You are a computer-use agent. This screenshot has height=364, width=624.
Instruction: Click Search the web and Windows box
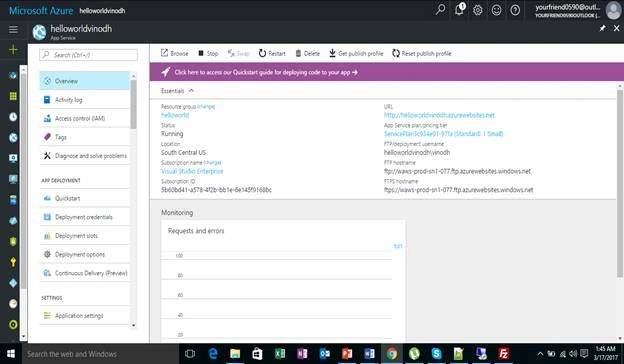(100, 354)
